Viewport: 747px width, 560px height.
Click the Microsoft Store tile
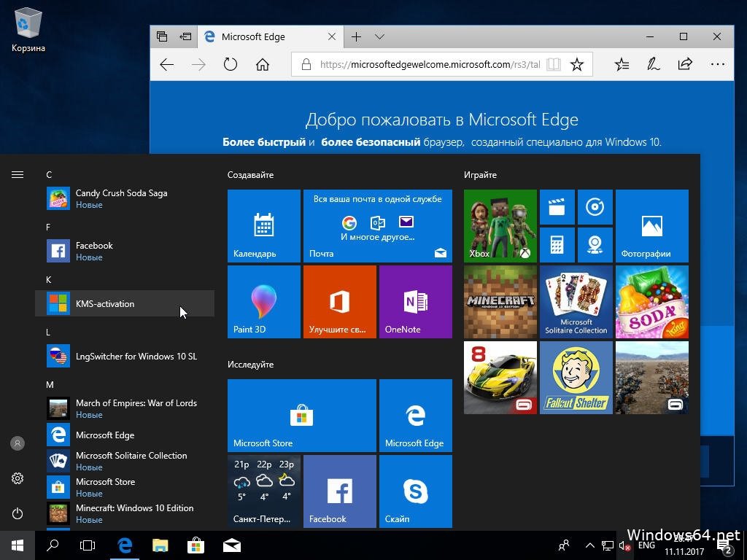tap(301, 415)
